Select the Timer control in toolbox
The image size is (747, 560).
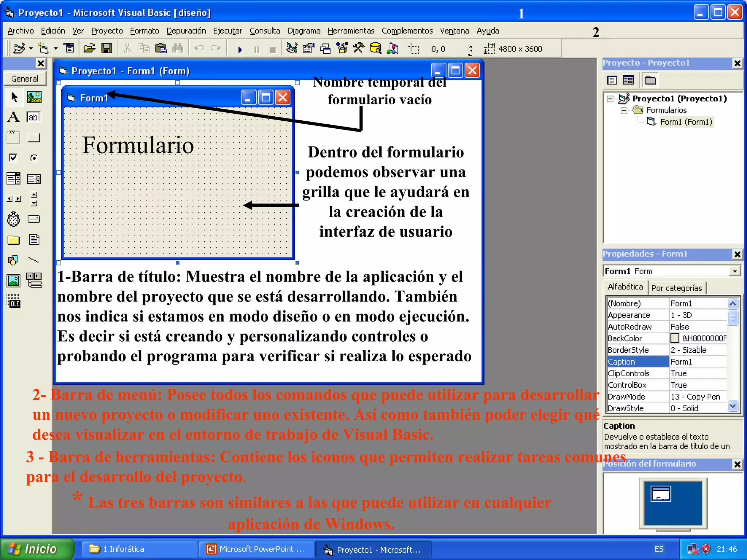[x=13, y=219]
